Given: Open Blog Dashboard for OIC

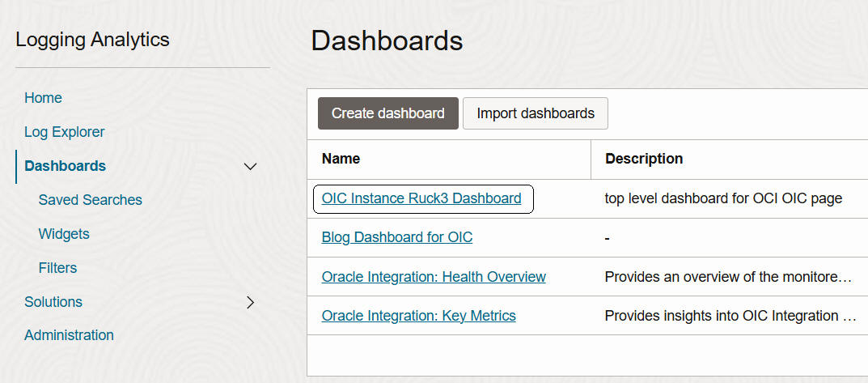Looking at the screenshot, I should [x=397, y=237].
